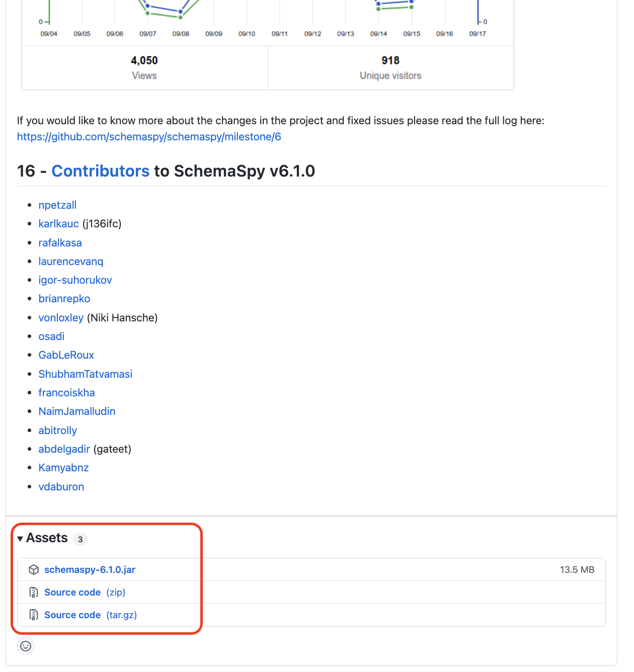This screenshot has height=672, width=634.
Task: Click the Assets count badge showing 3
Action: 80,540
